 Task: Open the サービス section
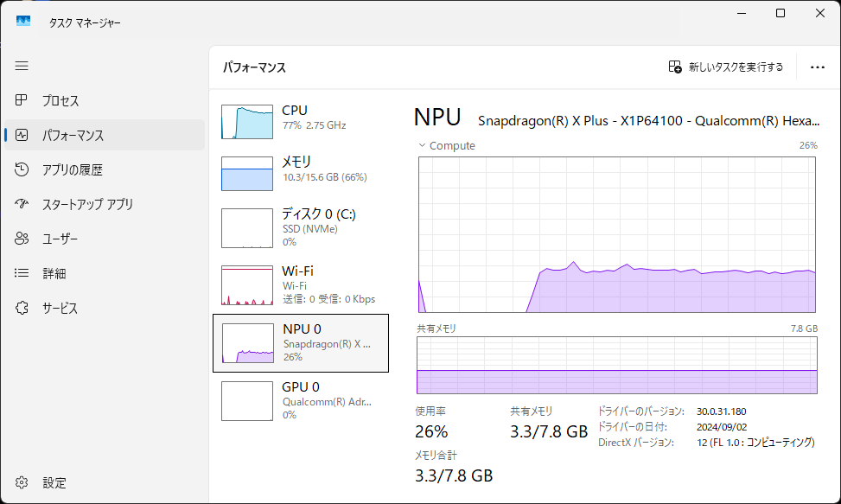[22, 308]
